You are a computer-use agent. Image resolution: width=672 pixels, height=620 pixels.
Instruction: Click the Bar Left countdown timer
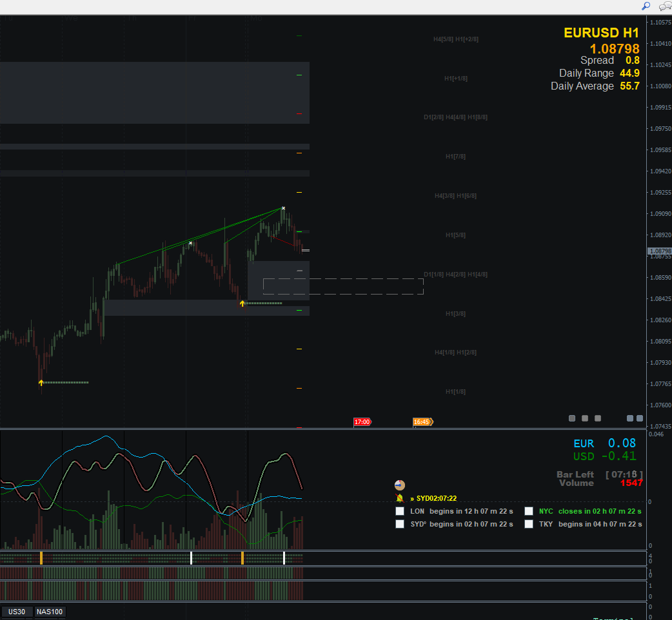coord(624,474)
